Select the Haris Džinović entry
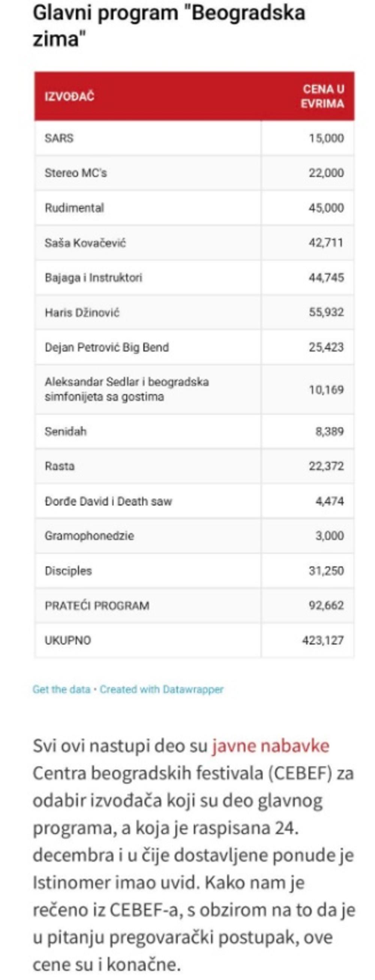375x980 pixels. click(82, 313)
